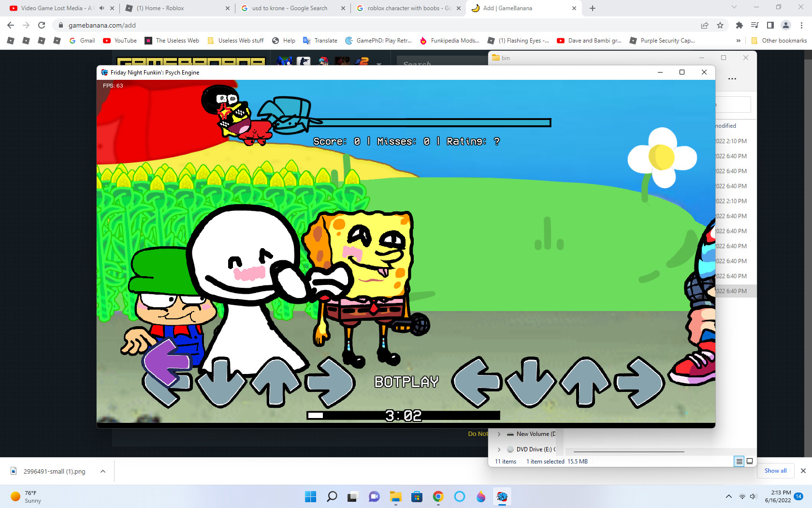Mute the Video Game Lost Media tab

click(102, 8)
